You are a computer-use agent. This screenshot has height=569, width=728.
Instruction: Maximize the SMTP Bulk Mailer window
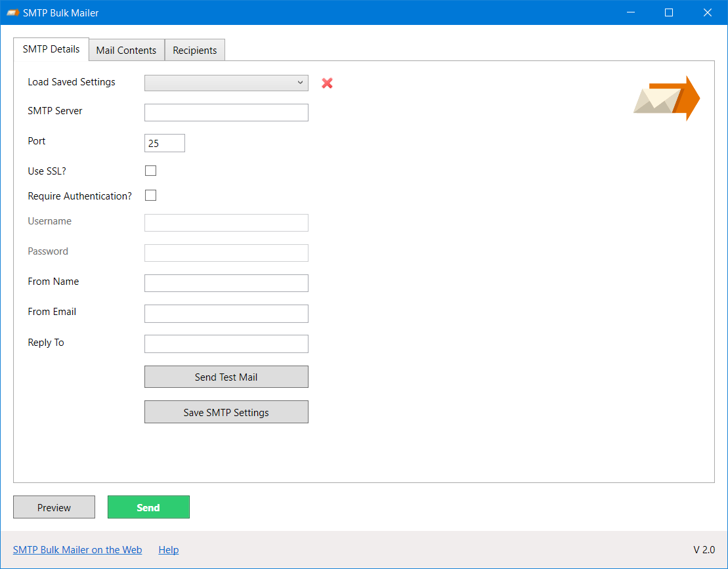pos(669,12)
